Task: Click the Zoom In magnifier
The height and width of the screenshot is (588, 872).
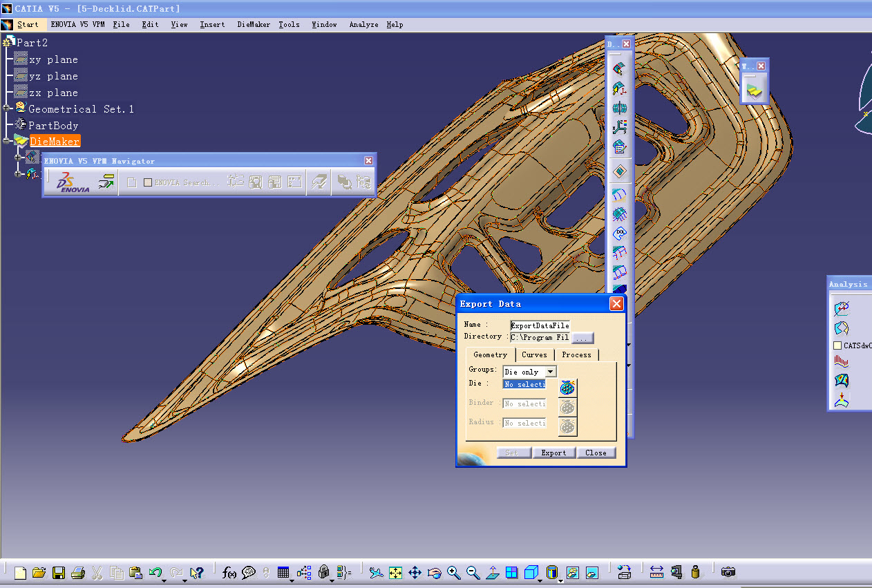Action: [453, 572]
